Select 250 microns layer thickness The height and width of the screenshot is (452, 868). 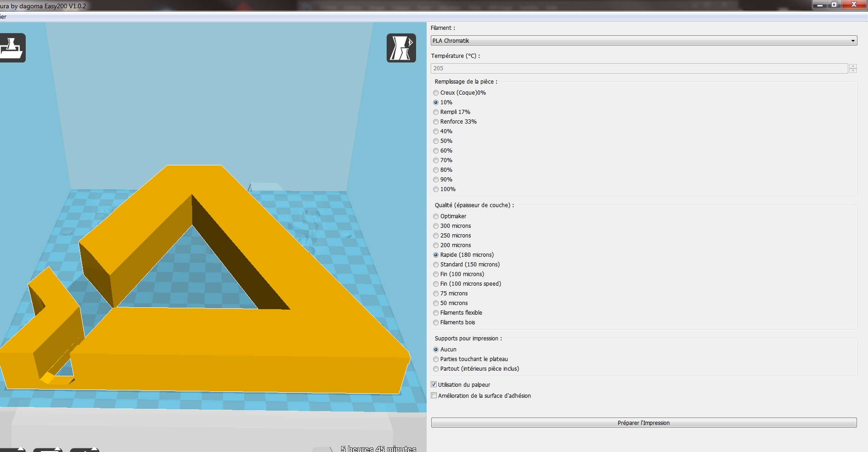click(452, 236)
